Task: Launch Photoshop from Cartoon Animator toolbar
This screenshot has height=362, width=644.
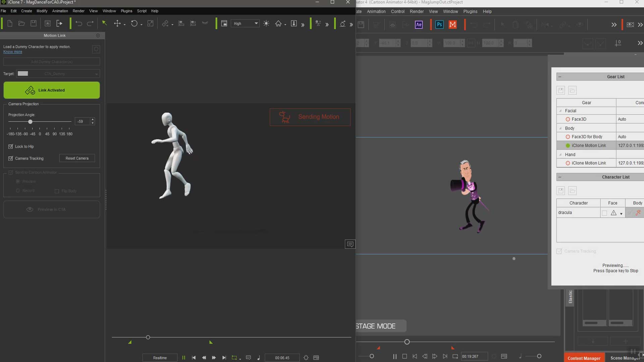Action: tap(439, 24)
